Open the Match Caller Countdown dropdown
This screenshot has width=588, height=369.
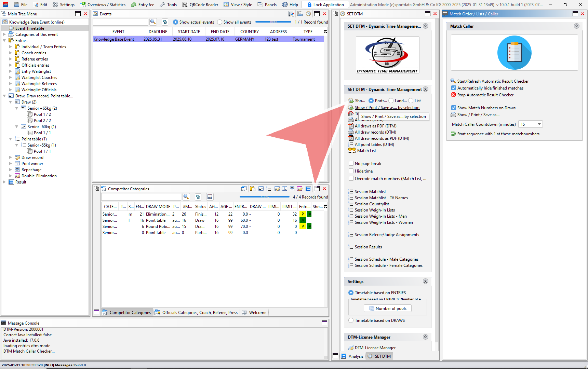click(x=539, y=124)
